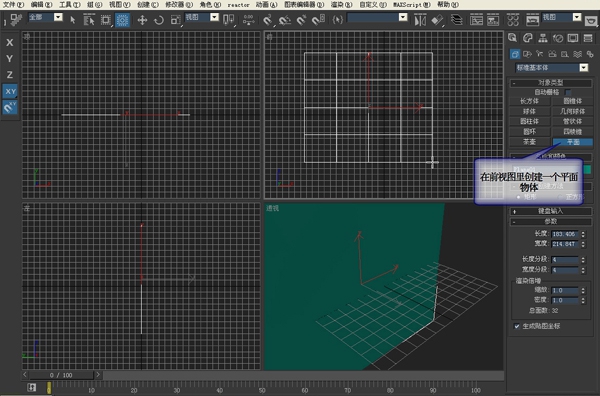Toggle the XY plane constraint button
Image resolution: width=600 pixels, height=396 pixels.
click(x=10, y=91)
